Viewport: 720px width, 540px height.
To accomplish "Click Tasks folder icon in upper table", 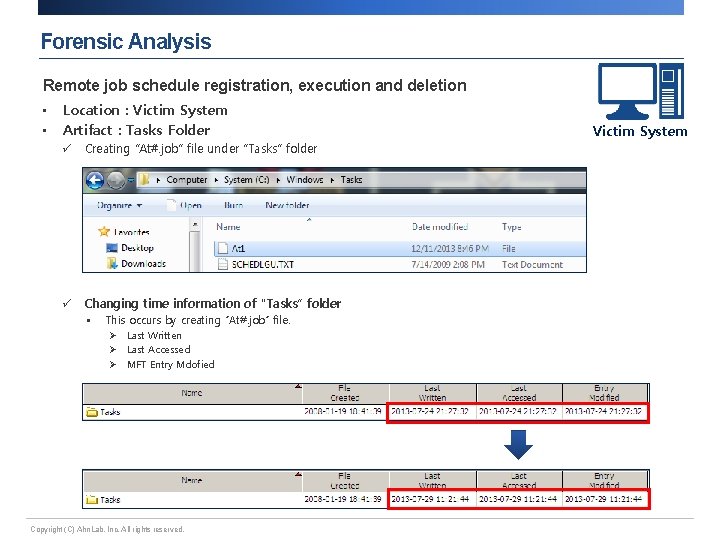I will tap(92, 412).
